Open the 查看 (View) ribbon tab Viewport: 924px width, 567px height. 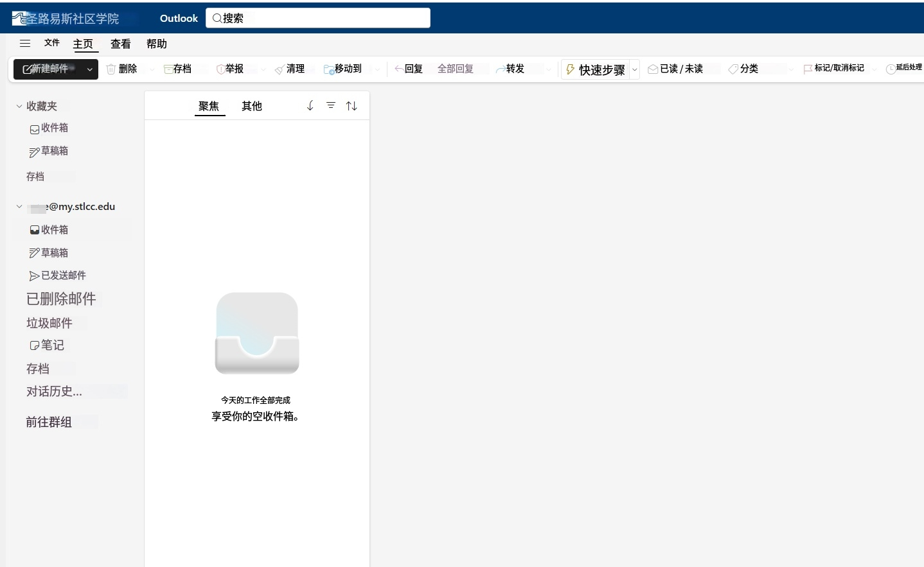(x=120, y=44)
